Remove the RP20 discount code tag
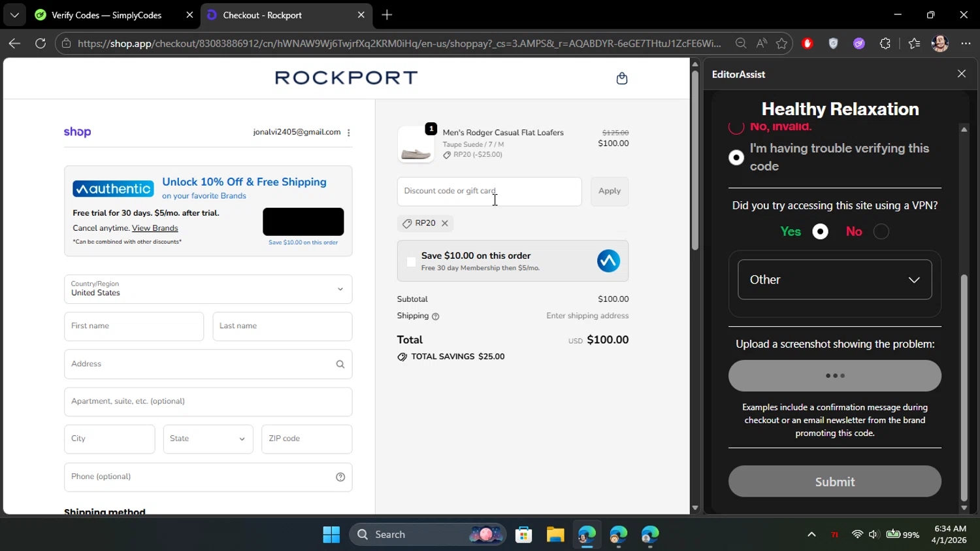 click(x=445, y=224)
